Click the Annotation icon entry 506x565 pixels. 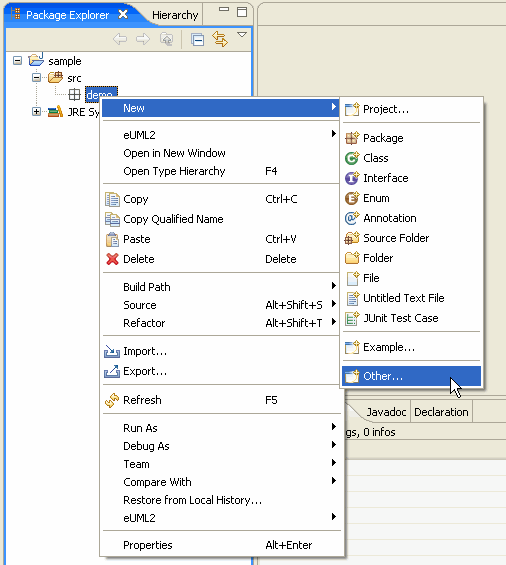[352, 218]
